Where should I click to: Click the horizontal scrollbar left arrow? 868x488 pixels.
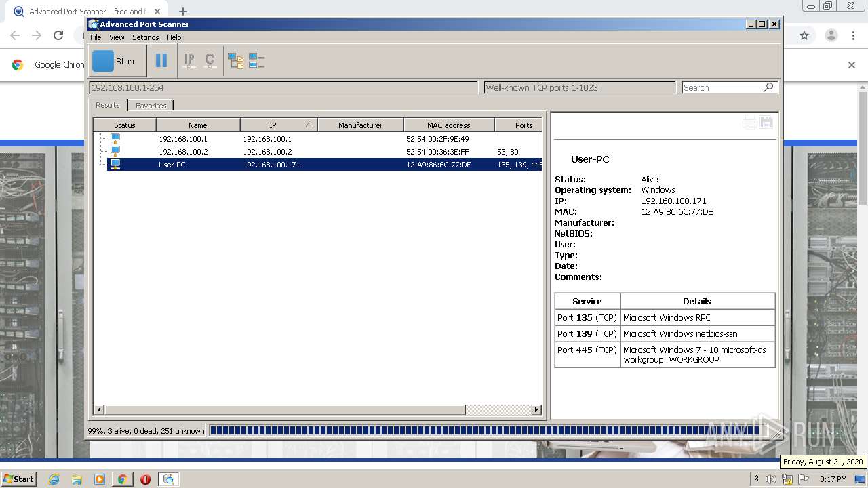point(100,409)
